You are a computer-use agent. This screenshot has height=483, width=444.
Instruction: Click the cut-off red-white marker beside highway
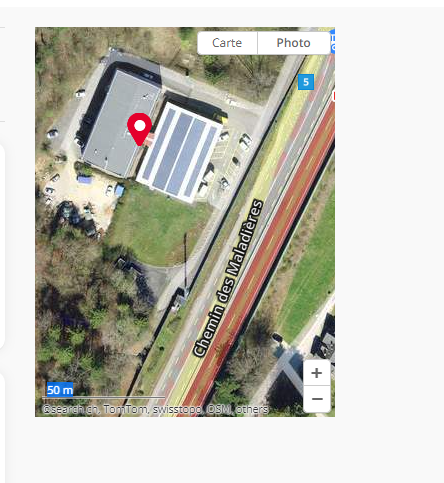[x=334, y=96]
